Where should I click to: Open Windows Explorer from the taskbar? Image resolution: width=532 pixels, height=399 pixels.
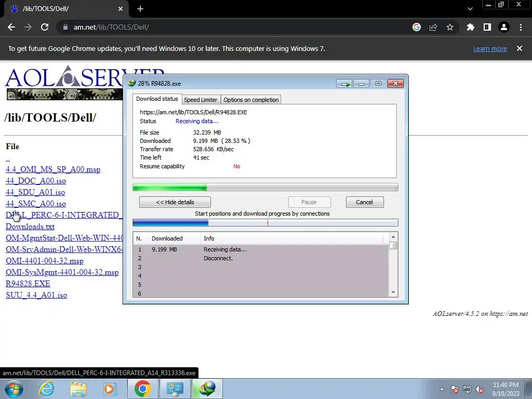pyautogui.click(x=78, y=389)
